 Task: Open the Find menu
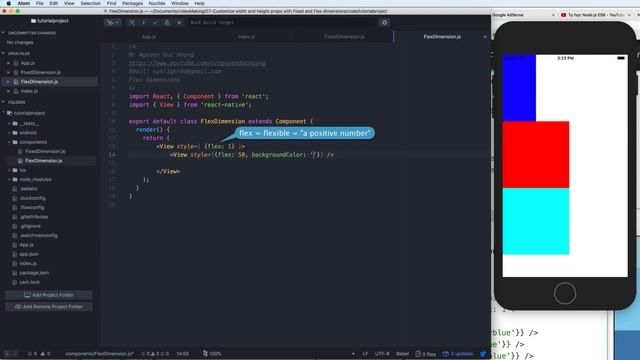tap(111, 3)
